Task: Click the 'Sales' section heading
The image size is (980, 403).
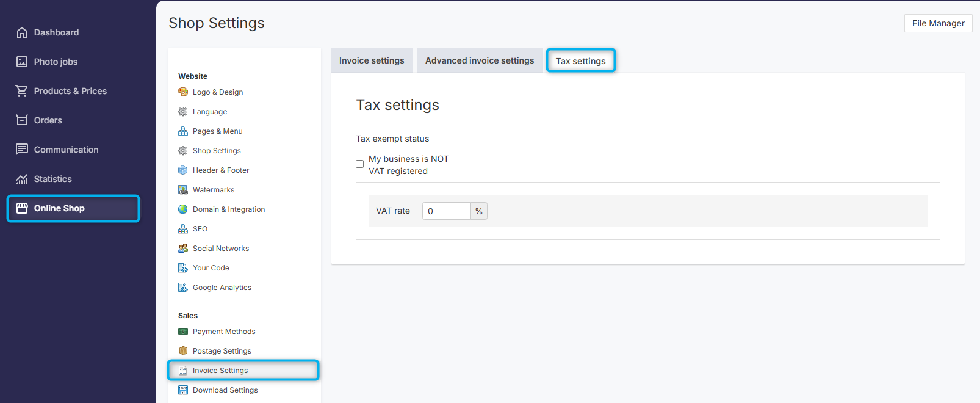Action: [188, 316]
